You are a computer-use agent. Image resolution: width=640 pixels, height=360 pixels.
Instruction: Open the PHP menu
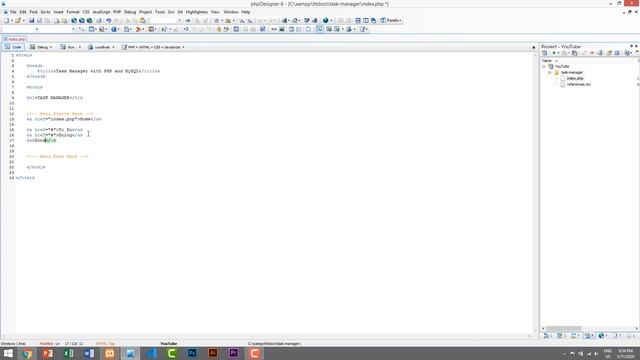(x=117, y=12)
